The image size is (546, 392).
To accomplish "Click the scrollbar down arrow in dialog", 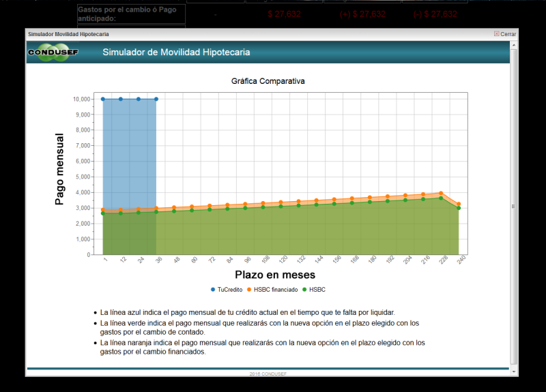I will (514, 372).
